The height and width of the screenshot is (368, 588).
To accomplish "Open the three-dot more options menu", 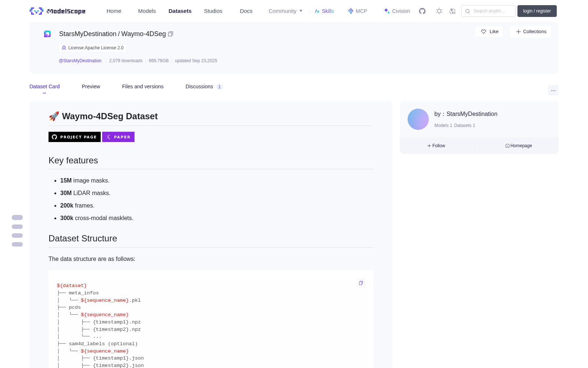I will point(553,90).
